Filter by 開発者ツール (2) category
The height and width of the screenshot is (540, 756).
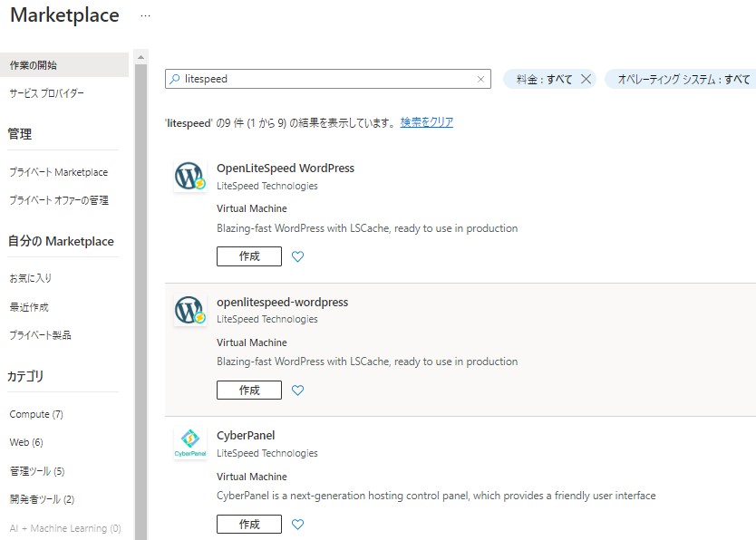point(42,499)
